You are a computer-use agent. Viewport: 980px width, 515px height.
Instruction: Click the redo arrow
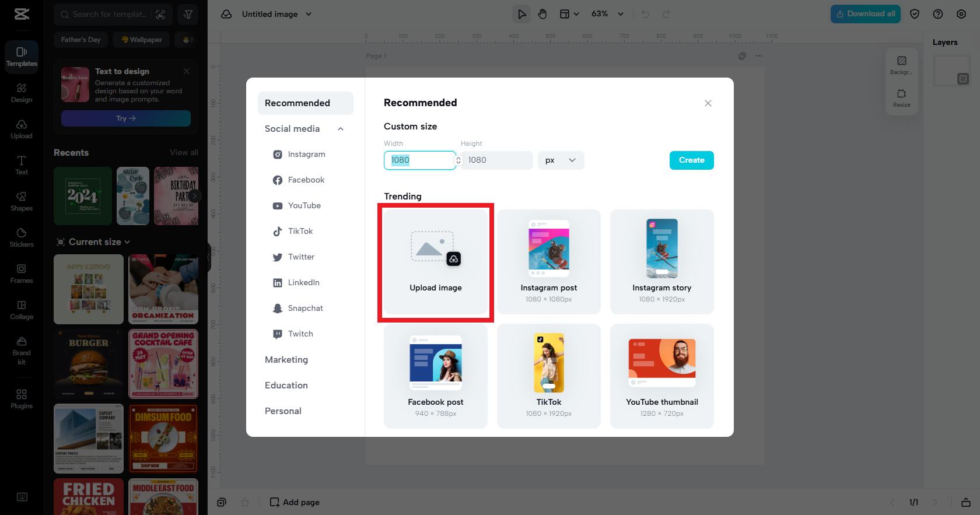666,14
